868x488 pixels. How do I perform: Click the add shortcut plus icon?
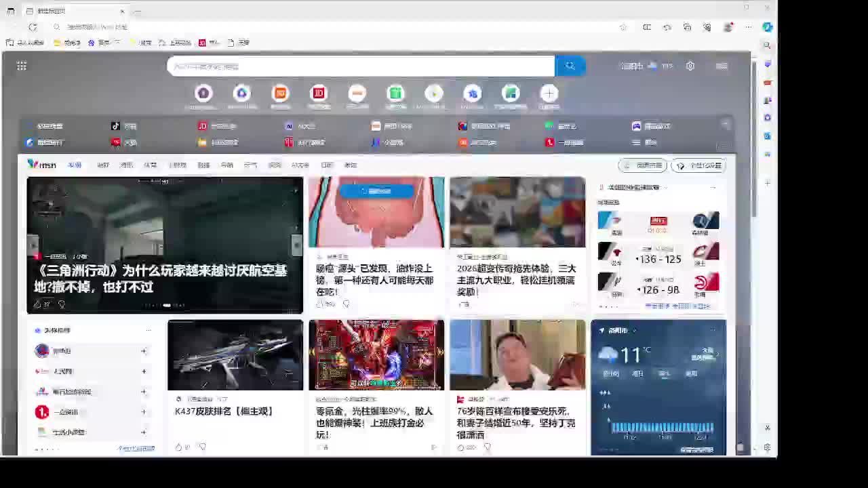click(x=549, y=94)
